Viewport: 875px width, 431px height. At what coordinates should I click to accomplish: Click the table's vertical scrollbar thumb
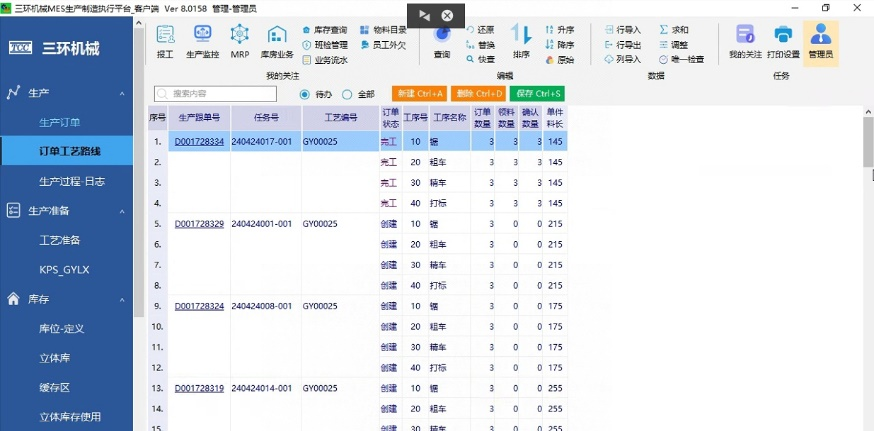pos(868,142)
